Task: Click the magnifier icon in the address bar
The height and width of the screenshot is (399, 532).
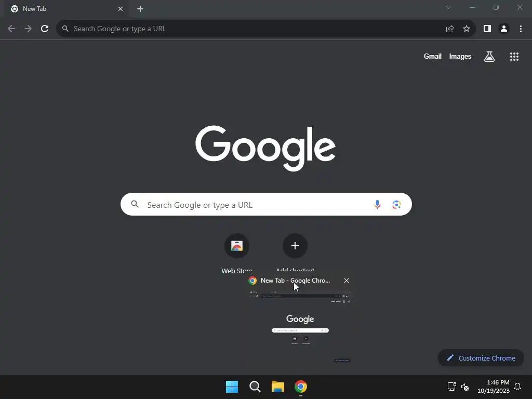Action: point(65,29)
